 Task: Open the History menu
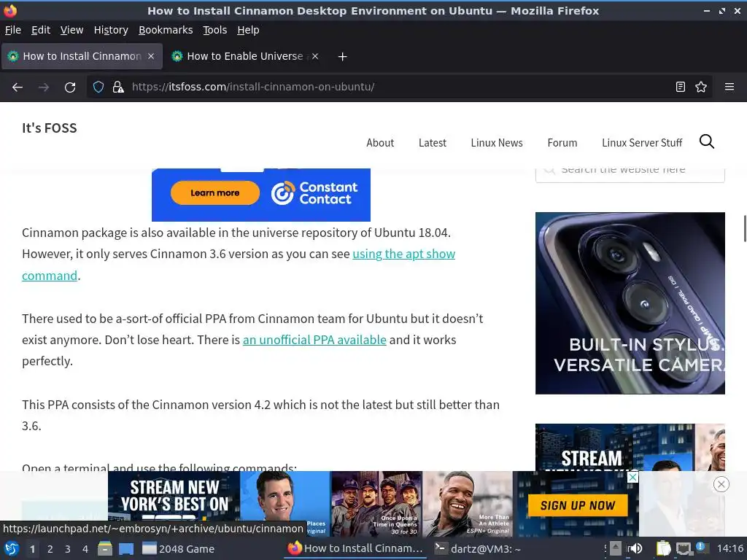[111, 30]
